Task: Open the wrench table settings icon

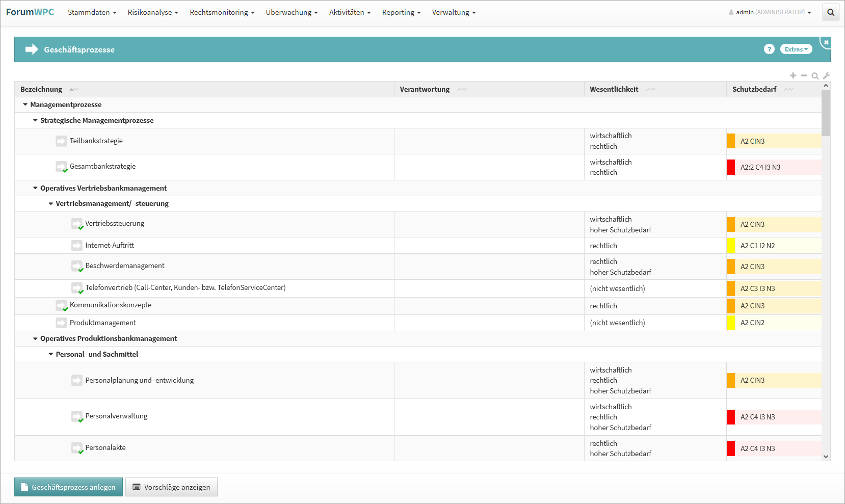Action: [x=826, y=75]
